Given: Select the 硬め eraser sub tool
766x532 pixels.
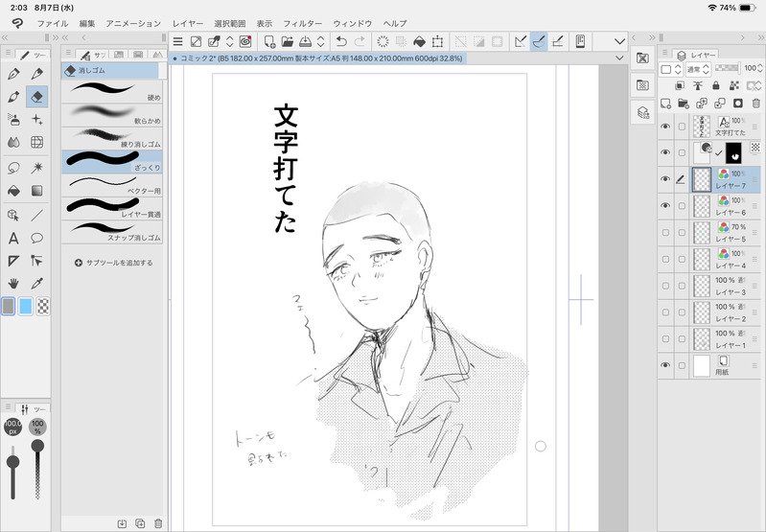Looking at the screenshot, I should coord(112,91).
